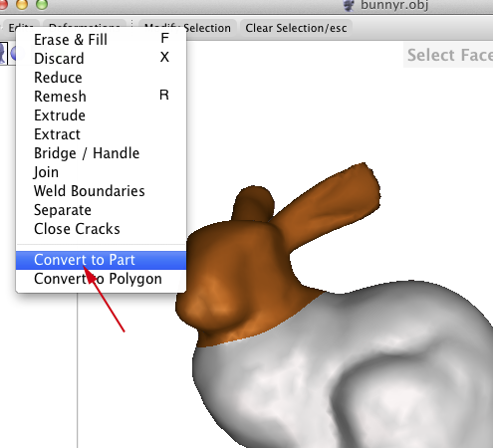The width and height of the screenshot is (493, 448).
Task: Open the Modify Selection dropdown
Action: 187,28
